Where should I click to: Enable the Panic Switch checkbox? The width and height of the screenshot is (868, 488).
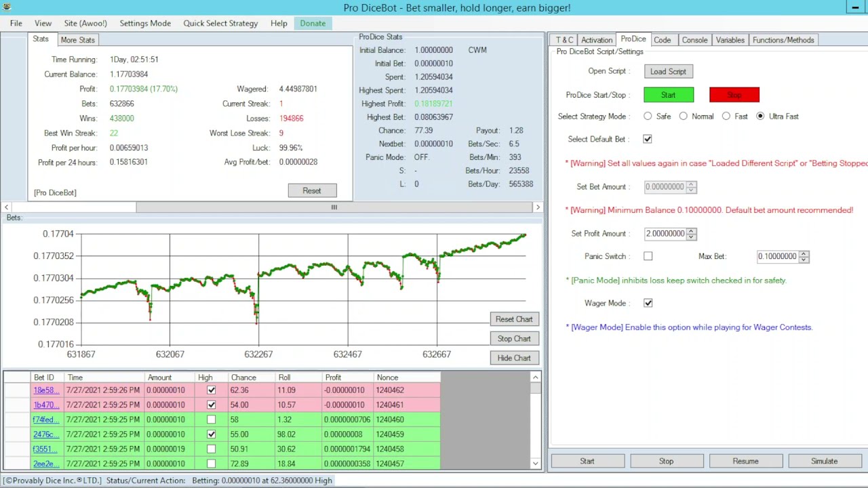(x=648, y=256)
